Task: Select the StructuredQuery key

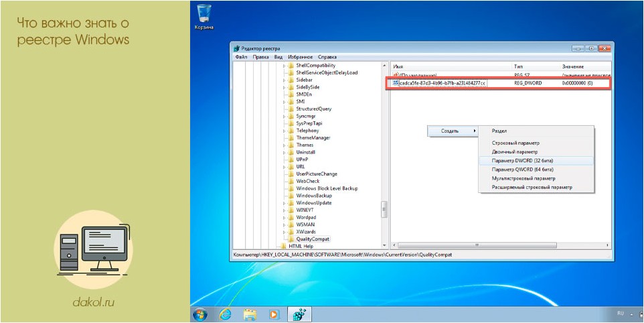Action: (314, 109)
